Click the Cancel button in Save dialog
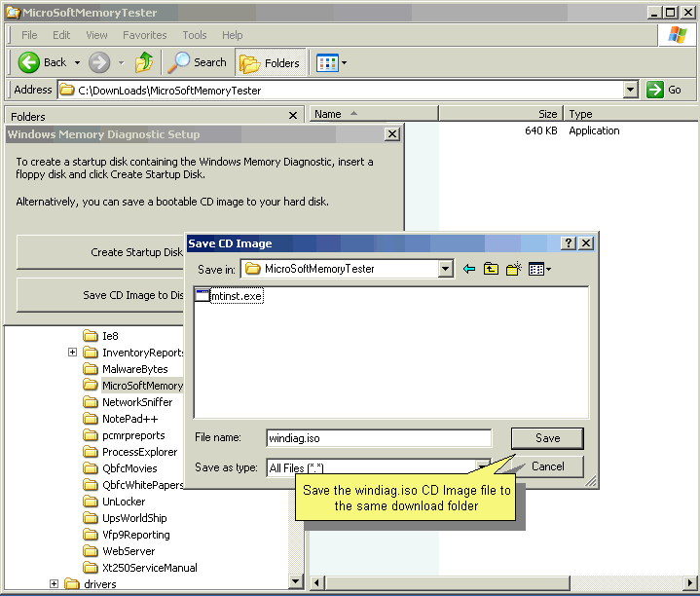 tap(547, 466)
